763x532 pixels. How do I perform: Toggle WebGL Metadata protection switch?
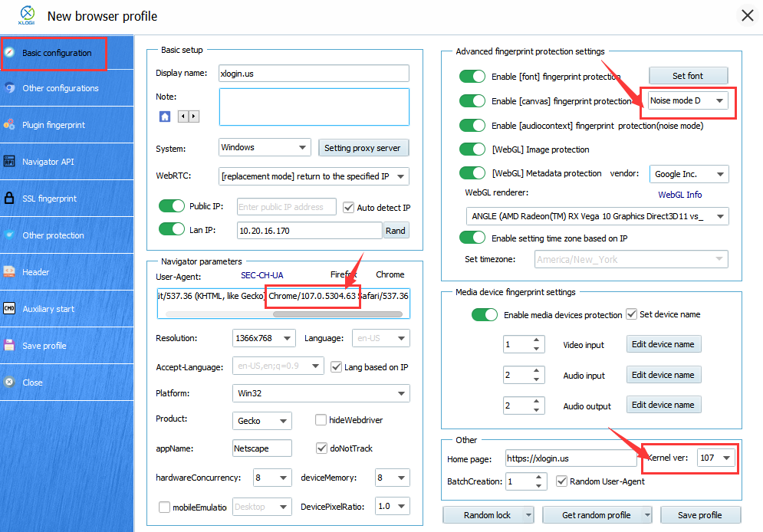click(x=472, y=172)
